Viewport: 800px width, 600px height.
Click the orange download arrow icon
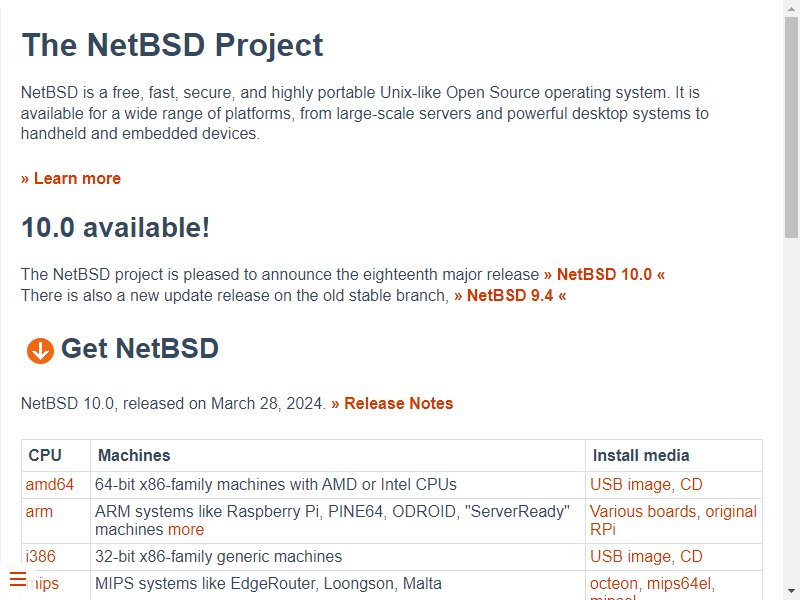click(40, 351)
